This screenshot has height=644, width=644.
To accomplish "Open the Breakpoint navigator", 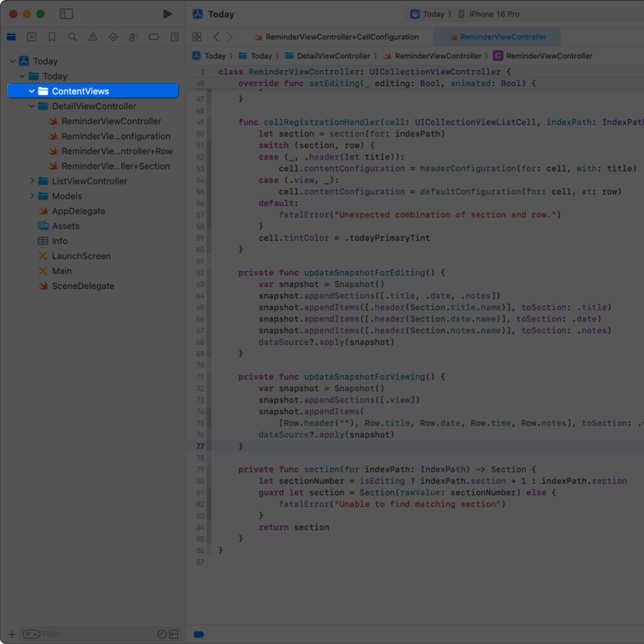I will pyautogui.click(x=154, y=36).
